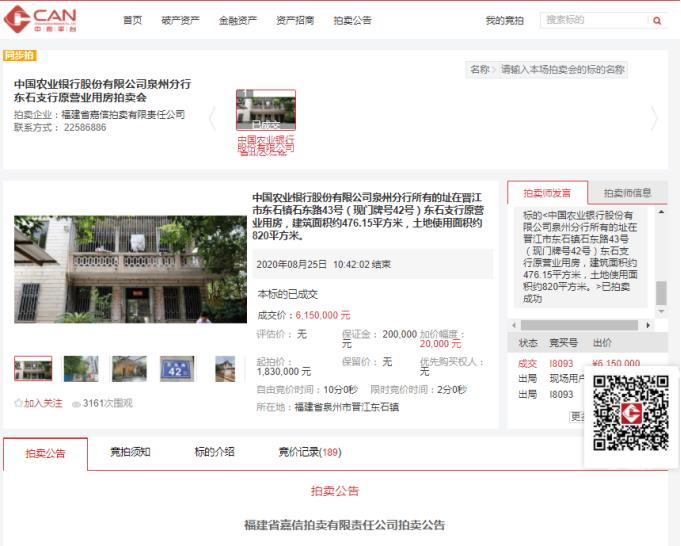The width and height of the screenshot is (681, 546).
Task: Click the 竞买号 column header
Action: 563,343
